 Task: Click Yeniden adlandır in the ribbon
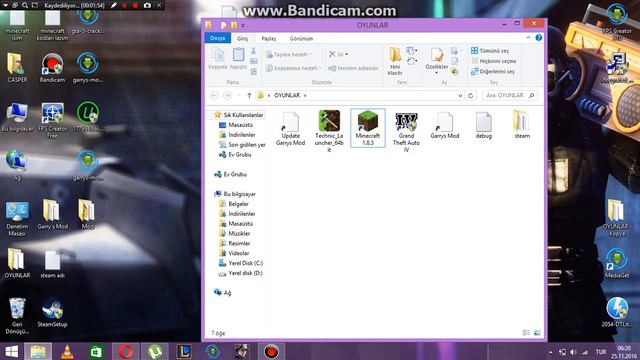[x=353, y=68]
